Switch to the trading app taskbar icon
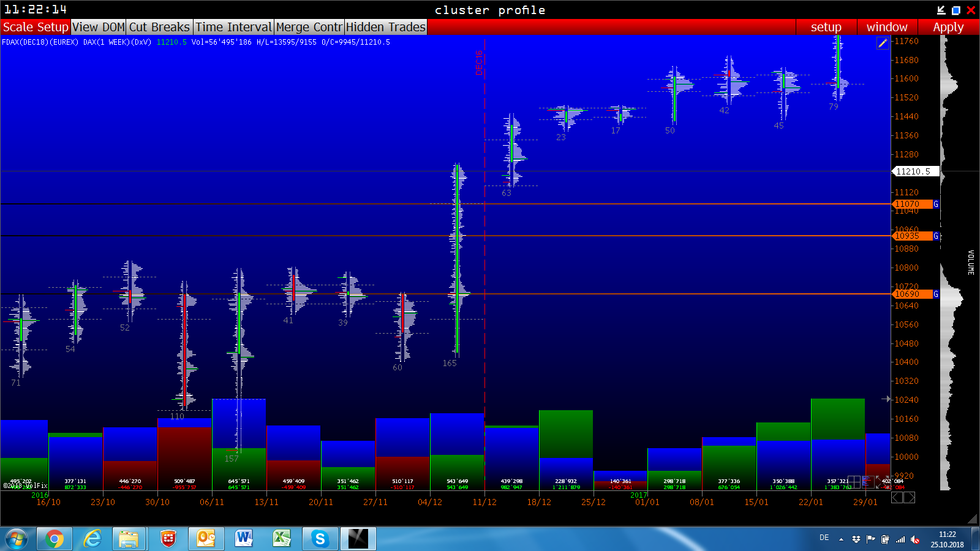The width and height of the screenshot is (980, 551). [358, 539]
